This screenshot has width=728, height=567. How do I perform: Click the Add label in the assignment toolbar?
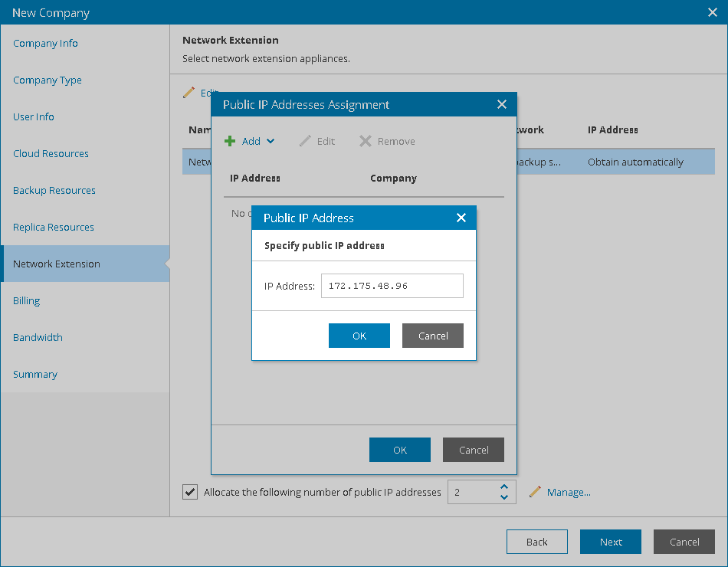[251, 141]
